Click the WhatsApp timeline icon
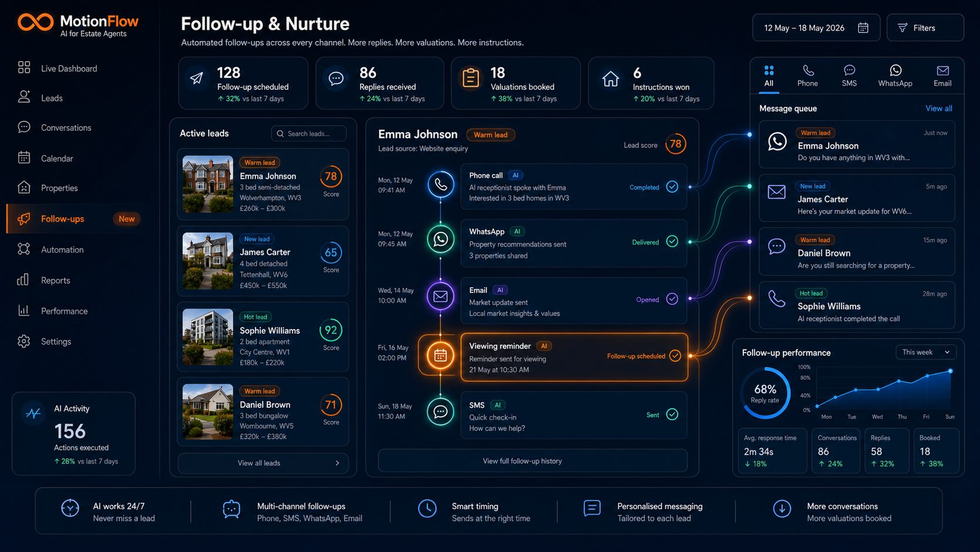Image resolution: width=980 pixels, height=552 pixels. 441,239
